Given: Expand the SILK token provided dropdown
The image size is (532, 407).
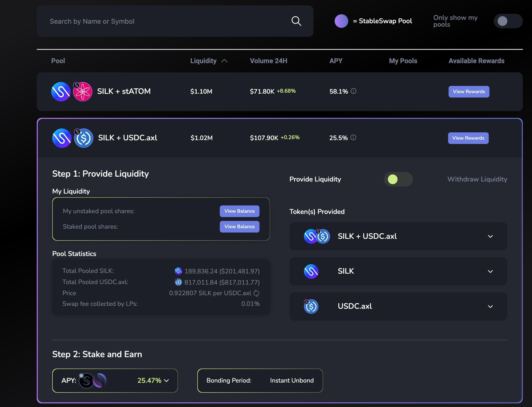Looking at the screenshot, I should click(x=490, y=271).
